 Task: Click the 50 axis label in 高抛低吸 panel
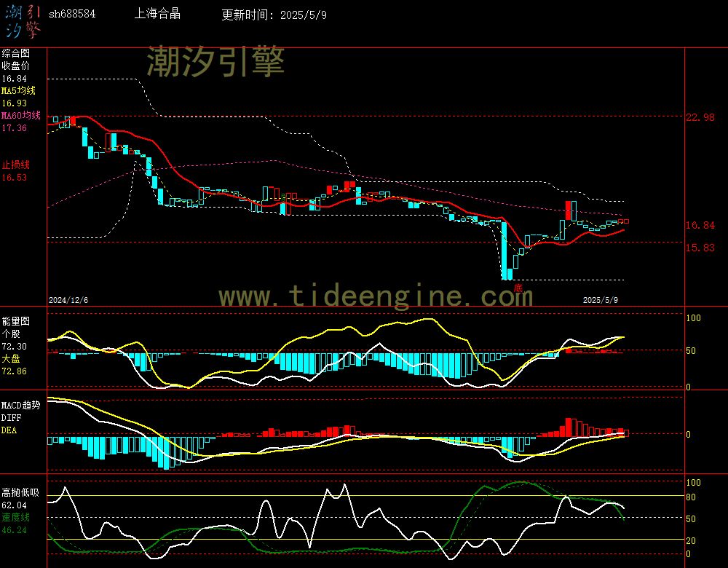tap(691, 519)
